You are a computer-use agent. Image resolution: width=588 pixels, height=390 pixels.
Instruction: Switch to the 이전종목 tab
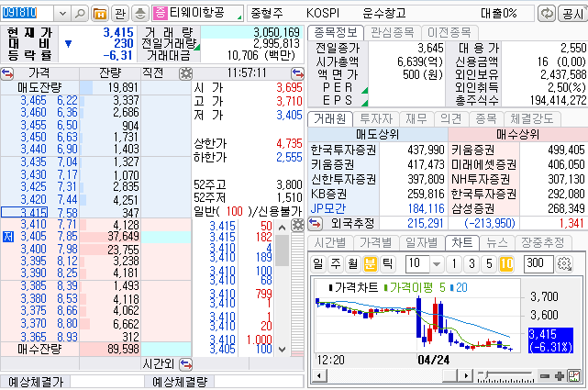pos(449,33)
